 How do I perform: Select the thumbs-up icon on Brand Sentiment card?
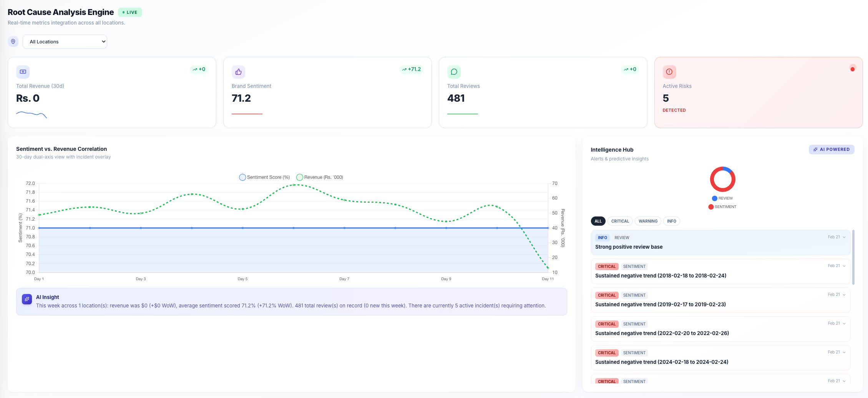tap(238, 72)
